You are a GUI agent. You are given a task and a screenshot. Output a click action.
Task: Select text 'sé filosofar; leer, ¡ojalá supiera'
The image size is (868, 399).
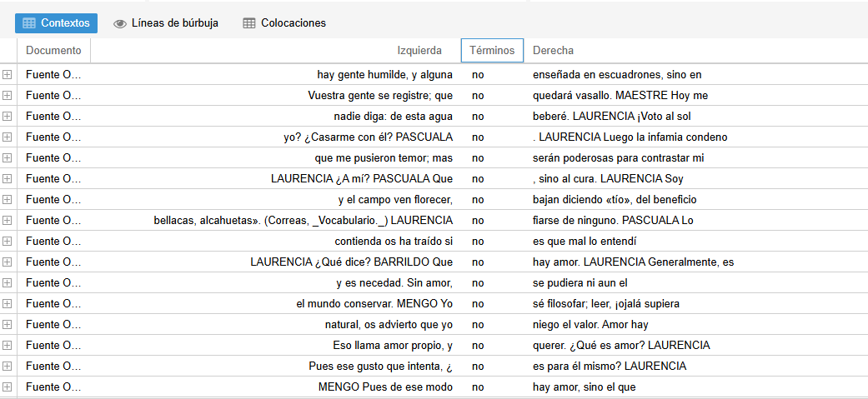pyautogui.click(x=606, y=304)
